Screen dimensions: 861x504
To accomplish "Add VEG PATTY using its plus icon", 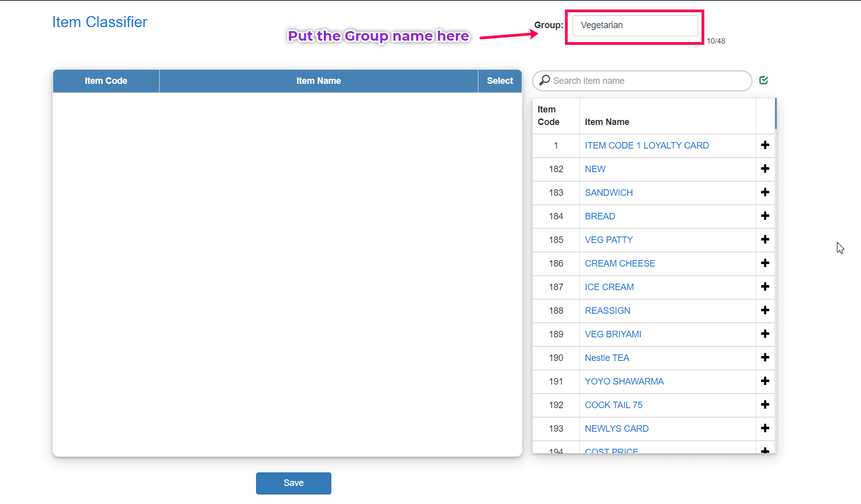I will 765,239.
